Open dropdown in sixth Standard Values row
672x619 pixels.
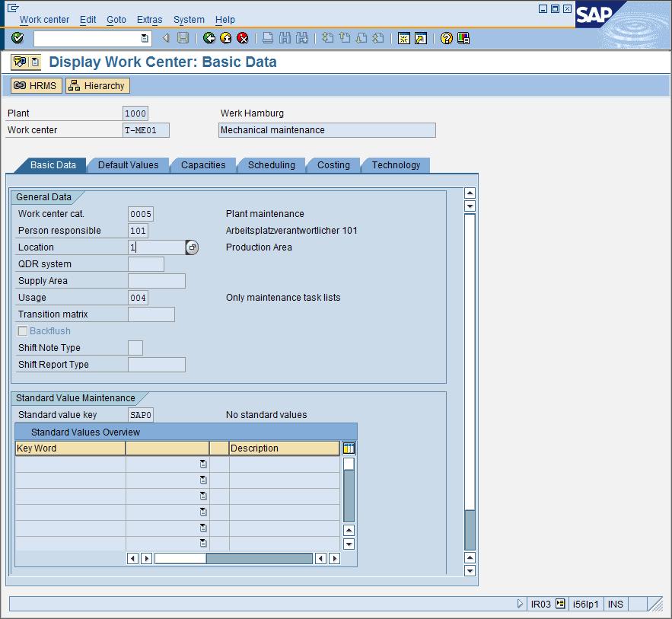(203, 544)
